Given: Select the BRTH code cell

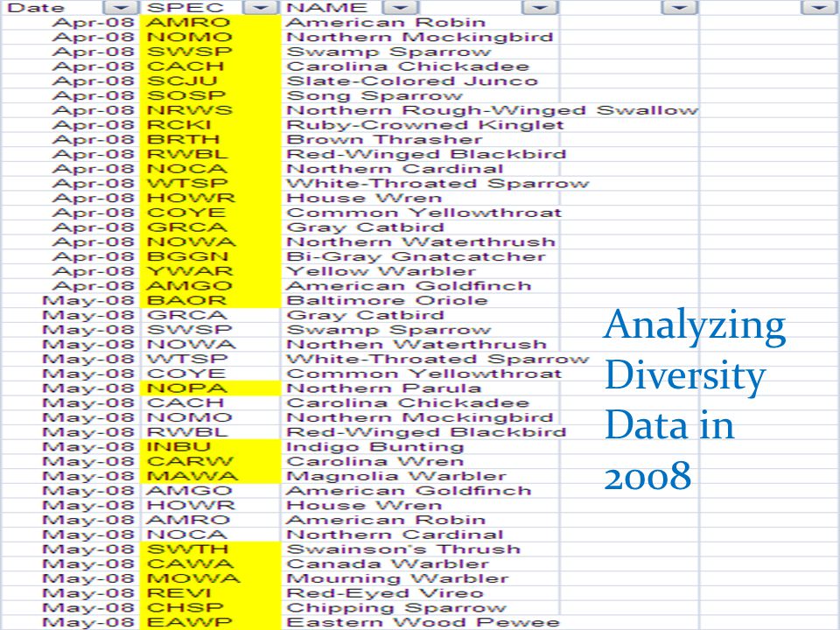Looking at the screenshot, I should point(210,139).
